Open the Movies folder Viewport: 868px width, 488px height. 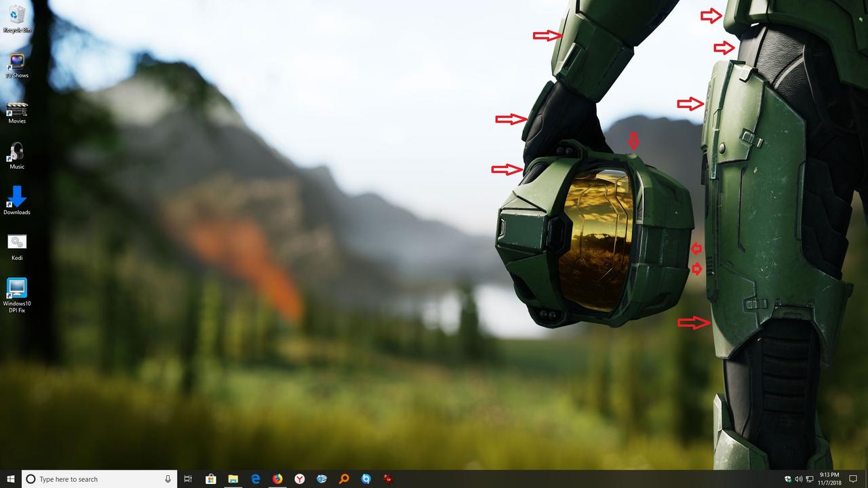coord(16,110)
